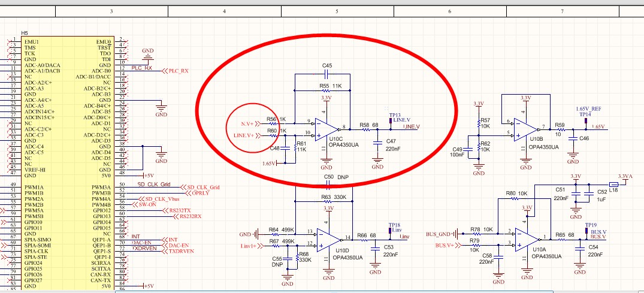Click the R64 499K resistor label
This screenshot has width=644, height=293.
click(282, 229)
